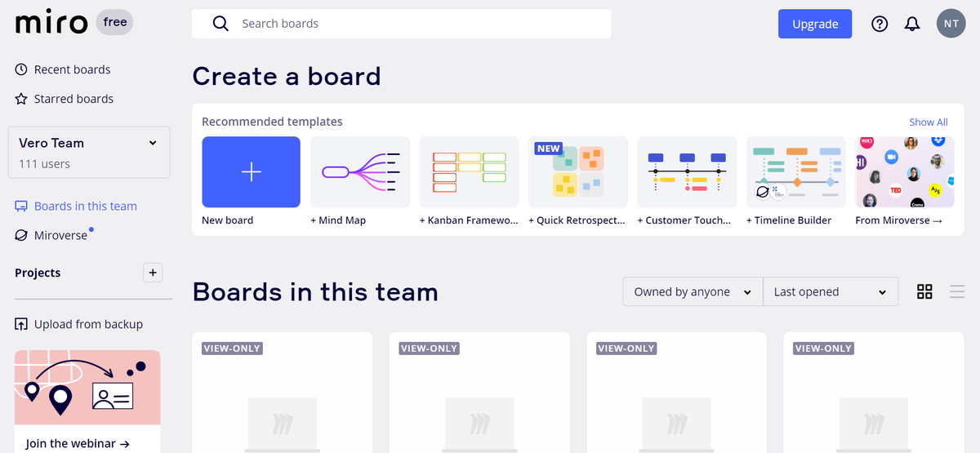Click Join the webinar link
The image size is (980, 453).
[x=78, y=444]
